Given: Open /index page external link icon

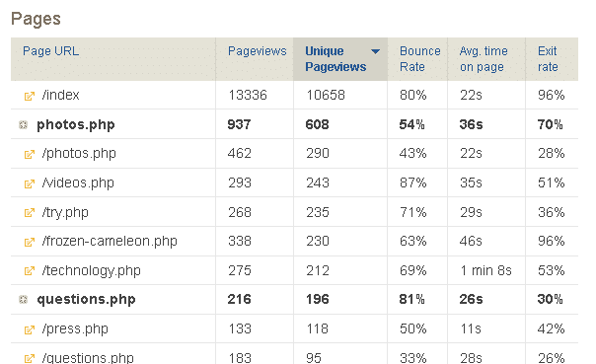Looking at the screenshot, I should (30, 96).
